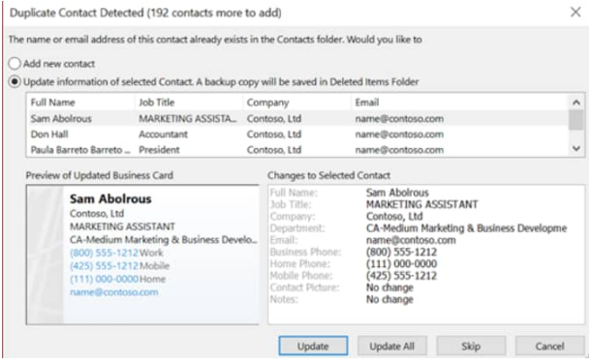Click the name@contoso.com link on business card
The image size is (592, 364).
click(114, 292)
